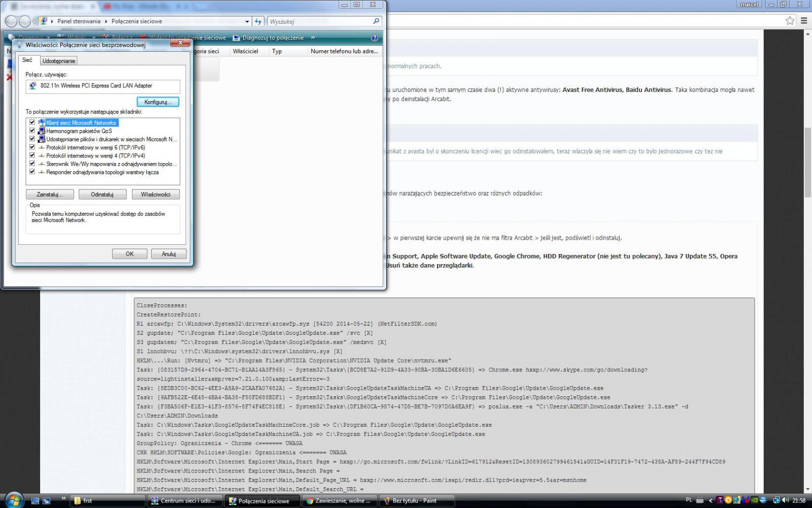Click the volume speaker tray icon
The height and width of the screenshot is (508, 812).
[786, 500]
